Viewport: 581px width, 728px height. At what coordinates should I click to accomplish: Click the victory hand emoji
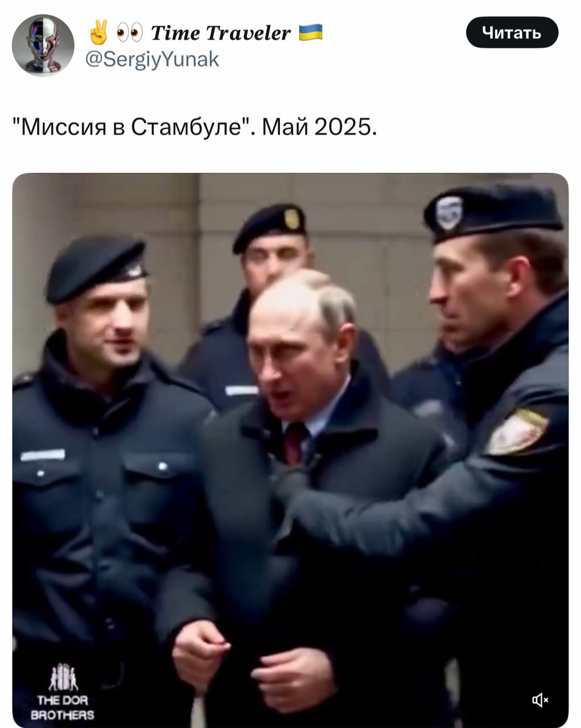98,32
